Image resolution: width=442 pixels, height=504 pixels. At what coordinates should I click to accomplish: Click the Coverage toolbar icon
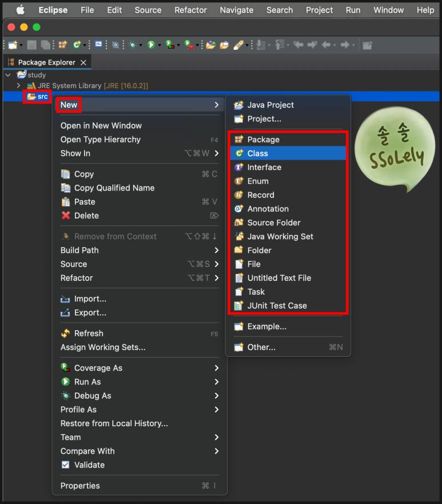(x=170, y=45)
